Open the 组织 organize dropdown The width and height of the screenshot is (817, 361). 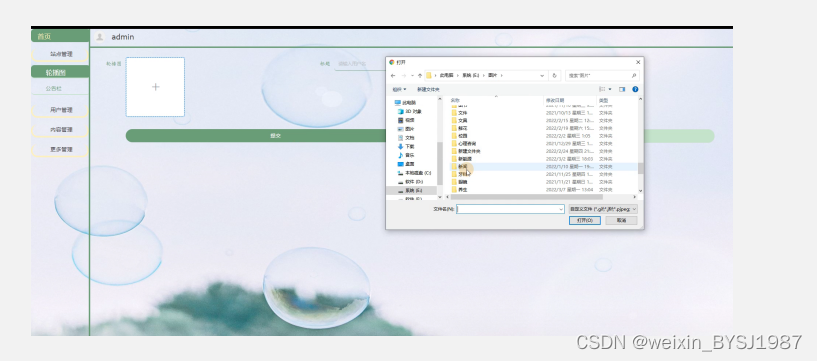click(399, 90)
